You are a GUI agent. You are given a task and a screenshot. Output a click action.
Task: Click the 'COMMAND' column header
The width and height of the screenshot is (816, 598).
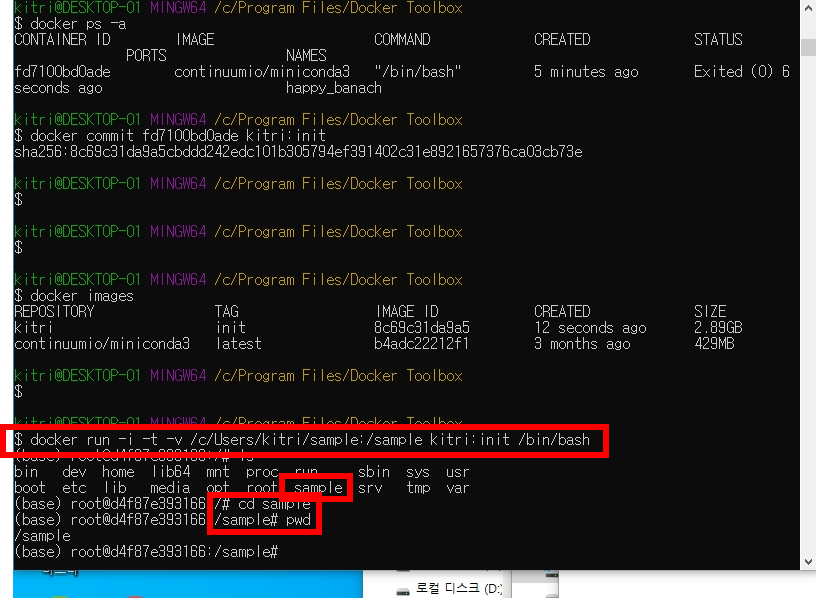click(402, 40)
